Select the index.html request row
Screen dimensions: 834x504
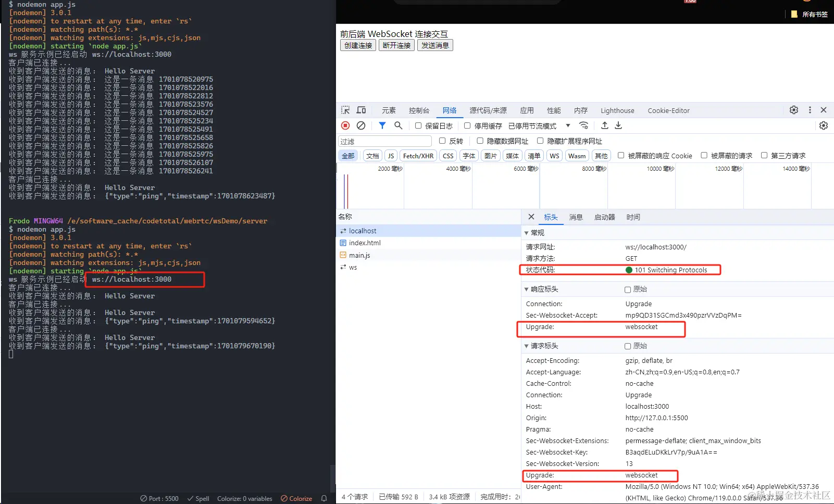(x=429, y=243)
